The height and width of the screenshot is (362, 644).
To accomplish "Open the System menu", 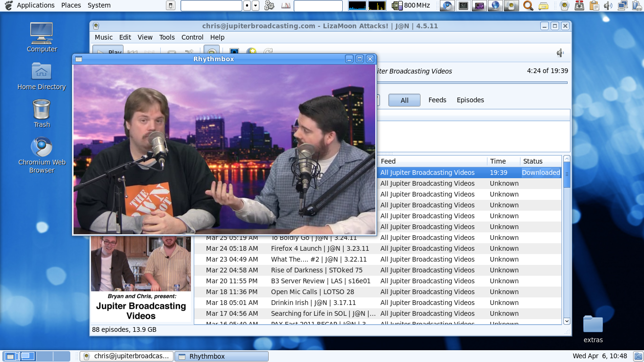I will [x=99, y=5].
